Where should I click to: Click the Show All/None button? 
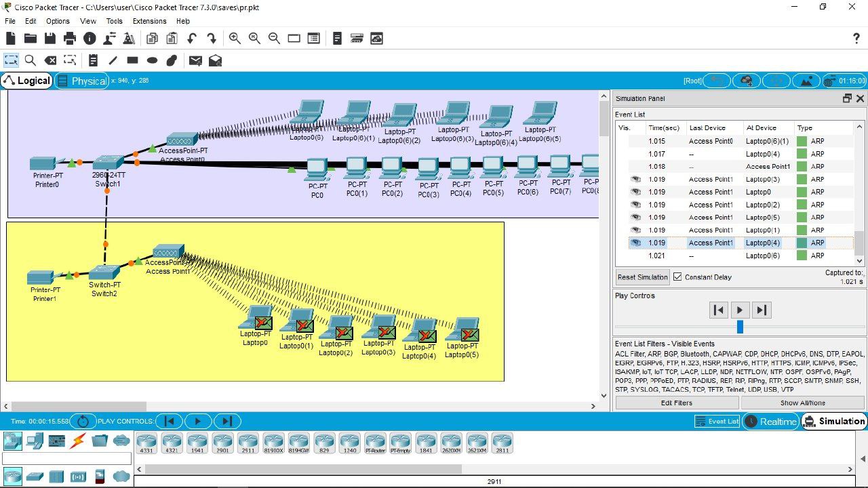pos(803,403)
